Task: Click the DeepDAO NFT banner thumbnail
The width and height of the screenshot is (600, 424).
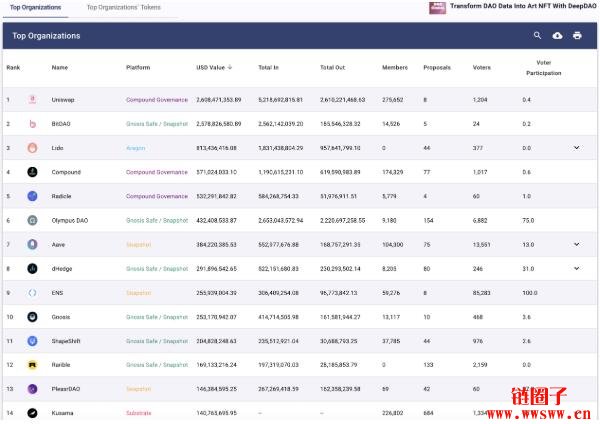Action: click(437, 8)
